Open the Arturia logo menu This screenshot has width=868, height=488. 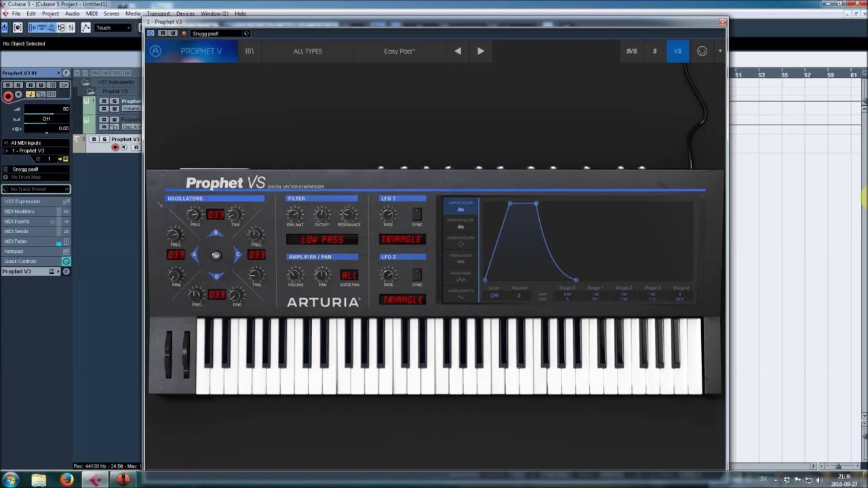155,51
